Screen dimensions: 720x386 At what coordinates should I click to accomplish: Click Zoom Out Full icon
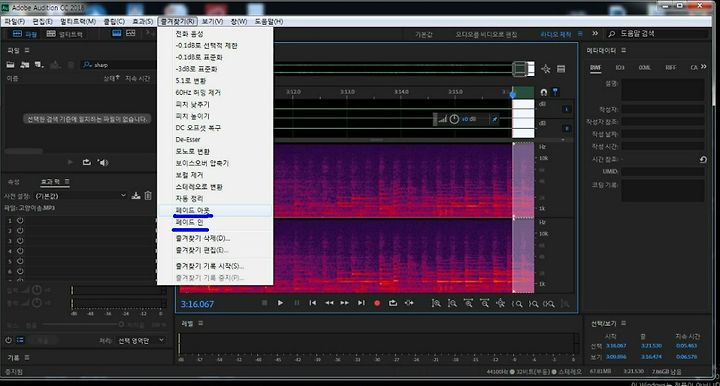coord(501,303)
